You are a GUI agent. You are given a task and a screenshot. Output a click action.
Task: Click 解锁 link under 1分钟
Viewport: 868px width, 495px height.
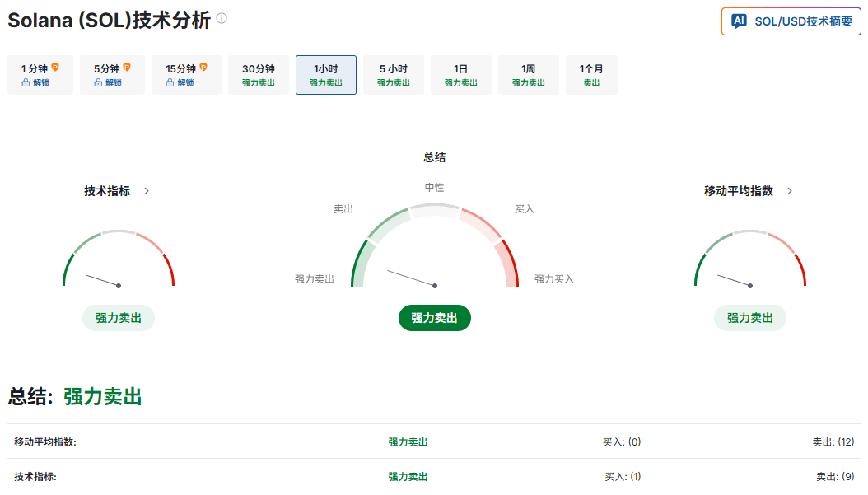click(41, 82)
